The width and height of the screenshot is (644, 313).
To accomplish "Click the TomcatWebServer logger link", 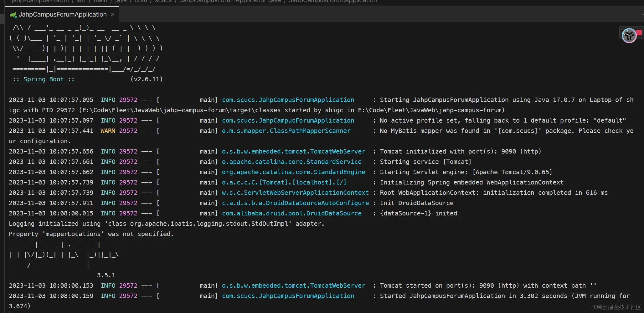I will (x=293, y=151).
